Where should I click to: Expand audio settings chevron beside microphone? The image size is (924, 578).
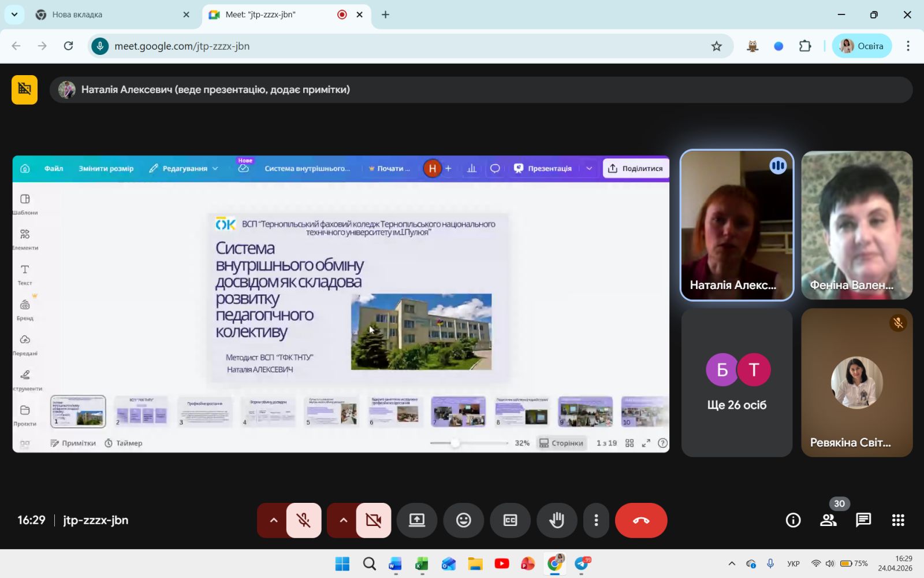click(274, 520)
